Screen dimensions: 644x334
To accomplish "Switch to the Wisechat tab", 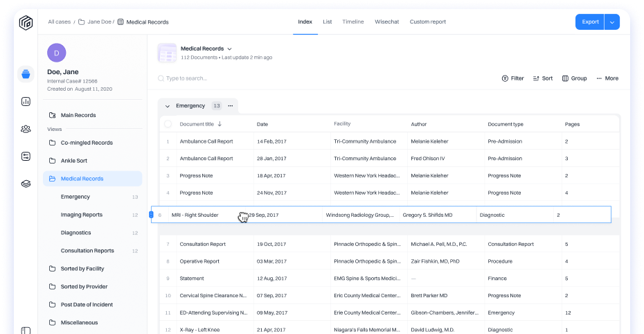I will coord(387,21).
